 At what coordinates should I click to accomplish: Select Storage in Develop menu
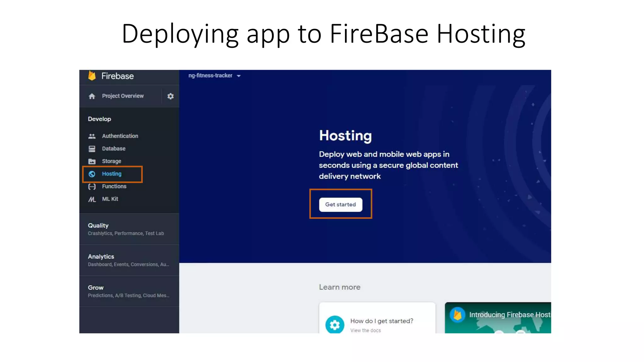[x=111, y=161]
